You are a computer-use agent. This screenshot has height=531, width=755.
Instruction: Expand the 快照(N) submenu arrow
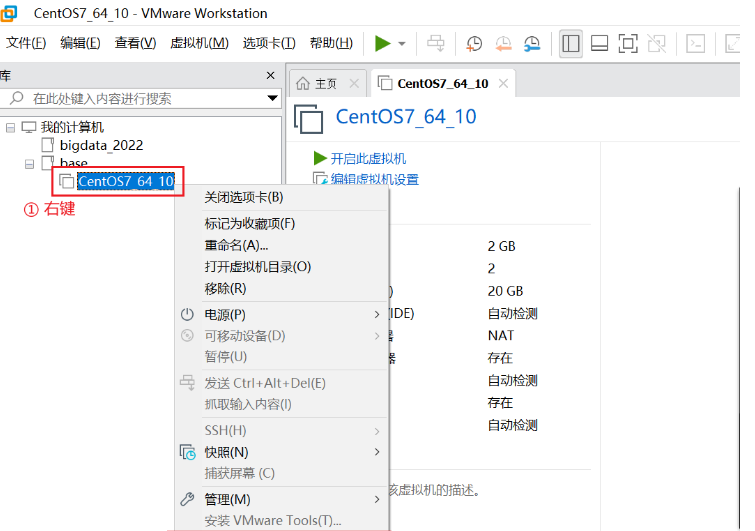377,452
